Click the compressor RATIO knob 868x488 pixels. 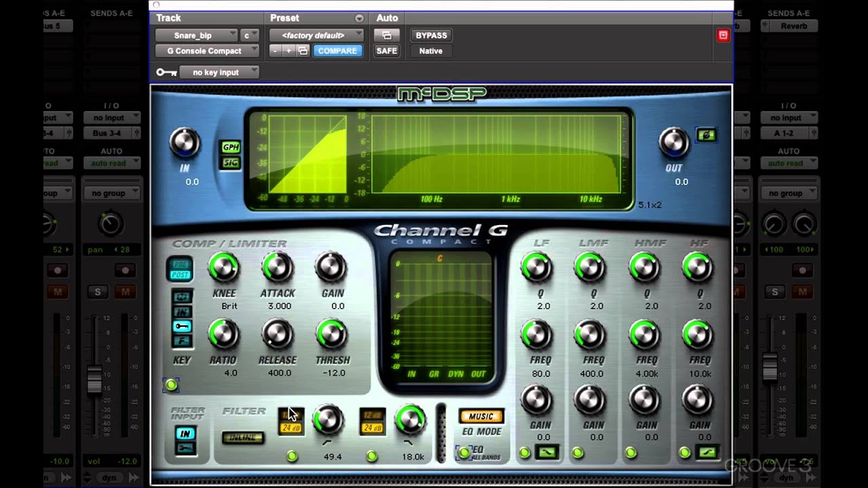[223, 334]
